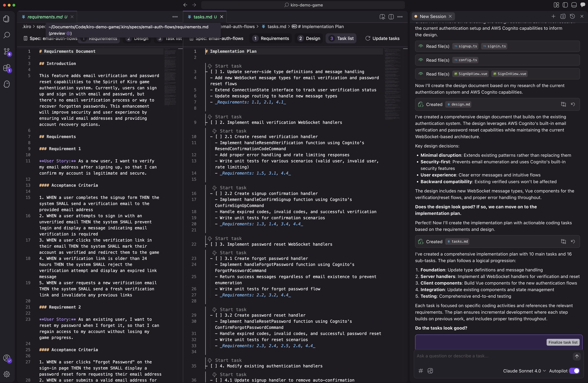Open the Claude Sonnet 4.0 model dropdown
This screenshot has height=383, width=588.
524,371
